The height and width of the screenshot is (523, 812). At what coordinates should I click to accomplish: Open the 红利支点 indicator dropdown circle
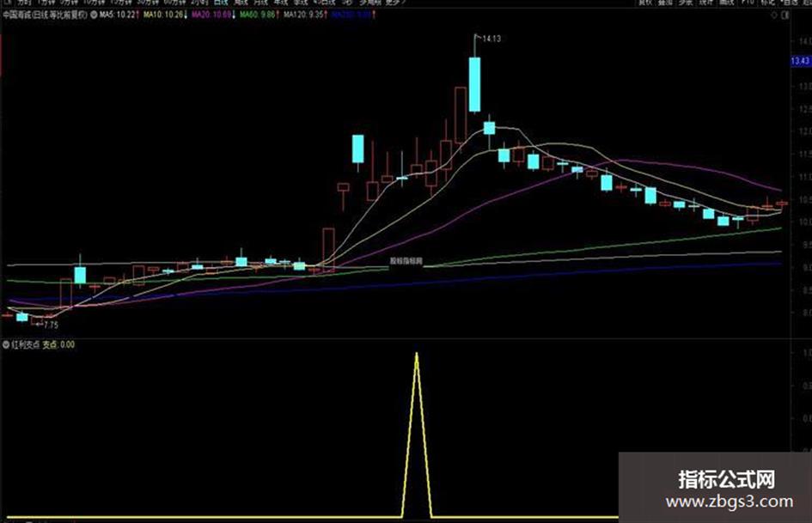tap(6, 344)
